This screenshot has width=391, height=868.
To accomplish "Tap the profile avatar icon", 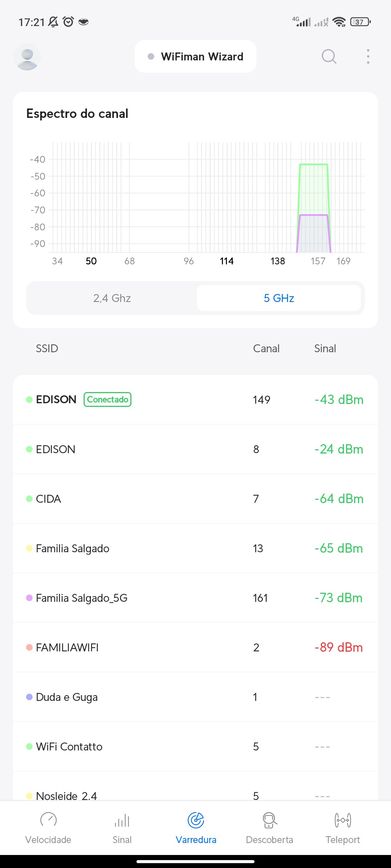I will [27, 57].
